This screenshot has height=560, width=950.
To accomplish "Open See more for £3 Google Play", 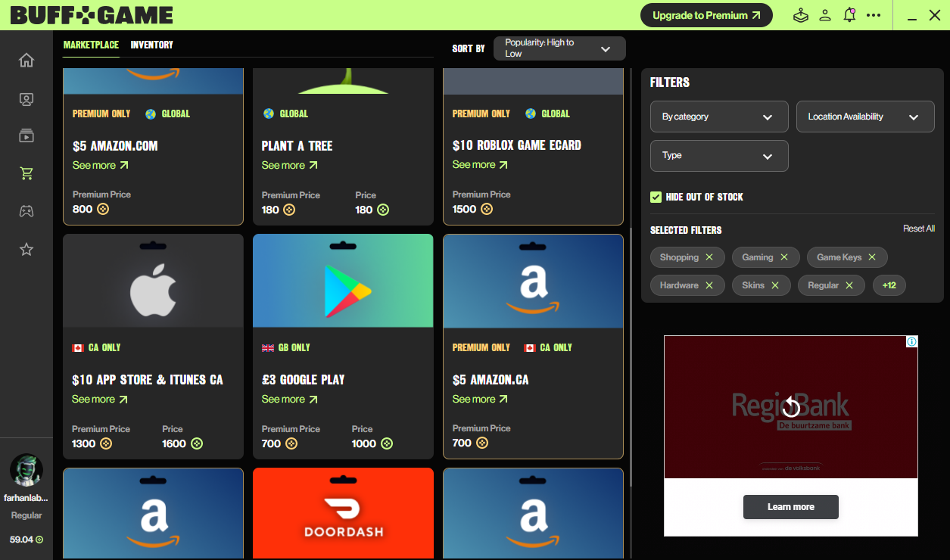I will (x=289, y=399).
